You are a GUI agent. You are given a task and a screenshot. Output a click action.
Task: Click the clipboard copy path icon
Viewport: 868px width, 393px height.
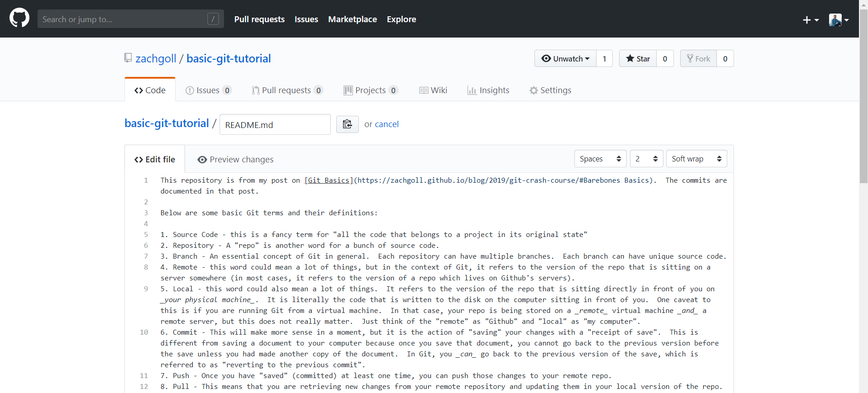point(347,124)
